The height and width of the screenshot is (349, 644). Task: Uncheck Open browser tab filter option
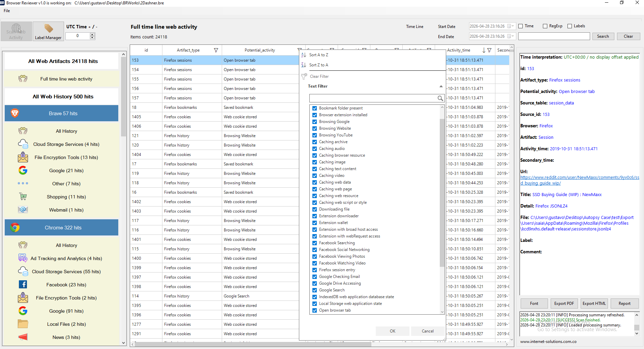(x=314, y=310)
